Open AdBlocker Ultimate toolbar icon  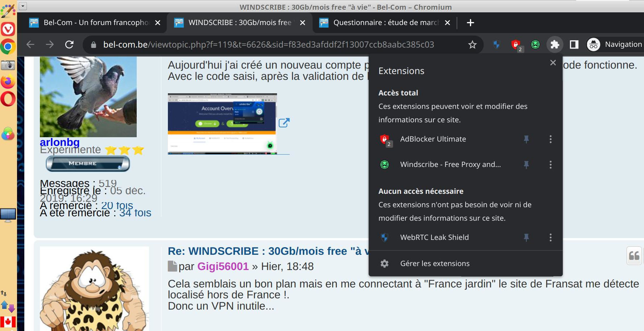[x=516, y=45]
